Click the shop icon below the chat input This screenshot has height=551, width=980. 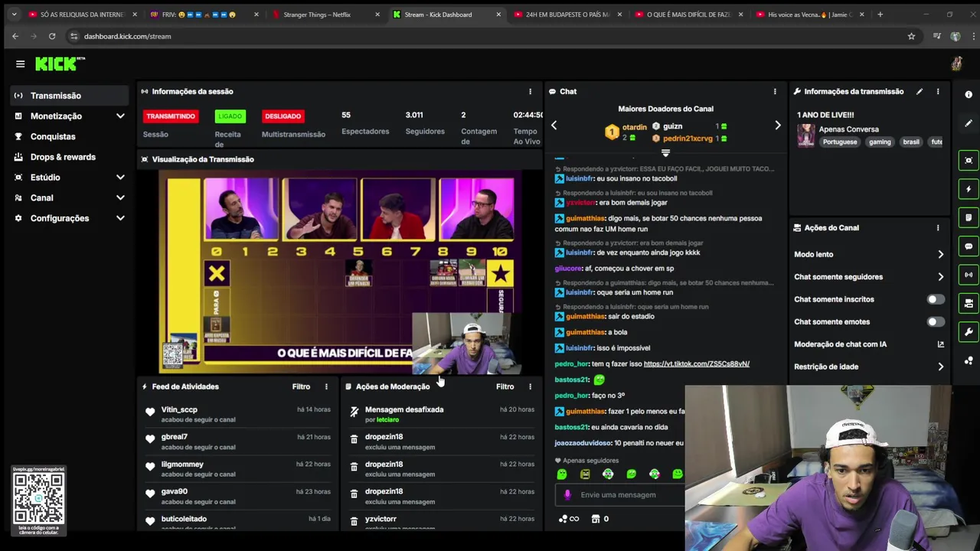tap(595, 520)
